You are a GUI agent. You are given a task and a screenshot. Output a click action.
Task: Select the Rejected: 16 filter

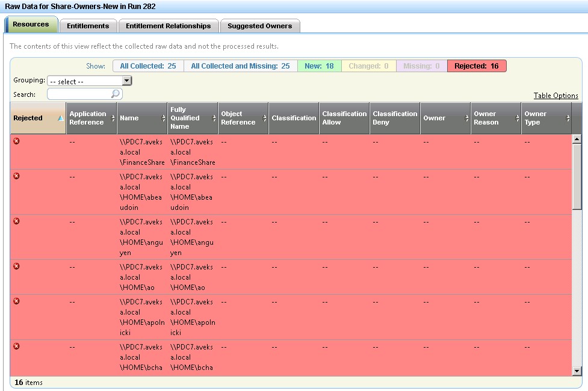477,66
